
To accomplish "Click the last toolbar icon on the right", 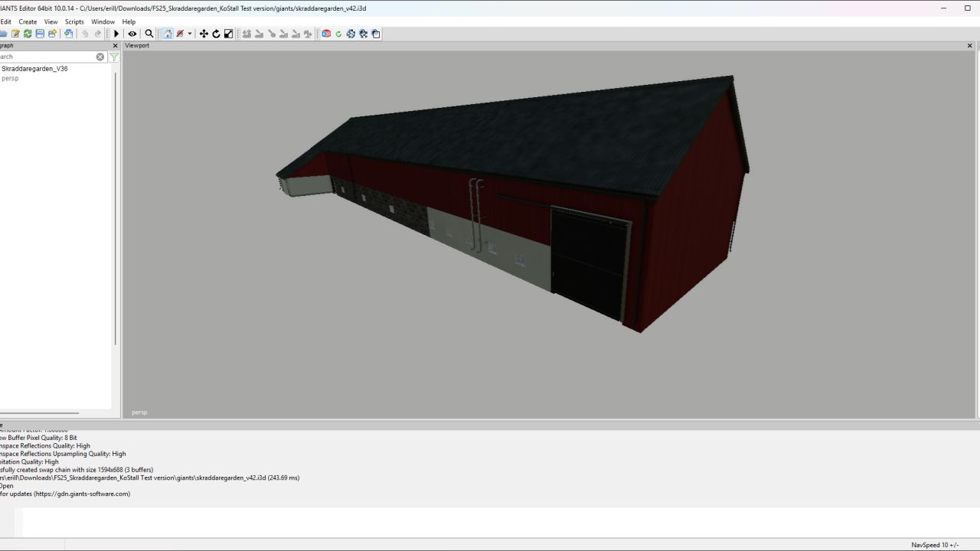I will [x=376, y=34].
